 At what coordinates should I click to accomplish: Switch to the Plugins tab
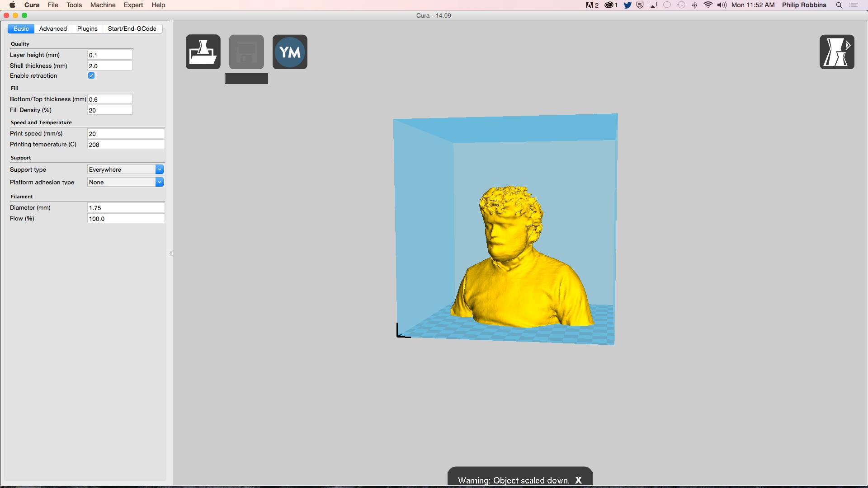point(87,28)
